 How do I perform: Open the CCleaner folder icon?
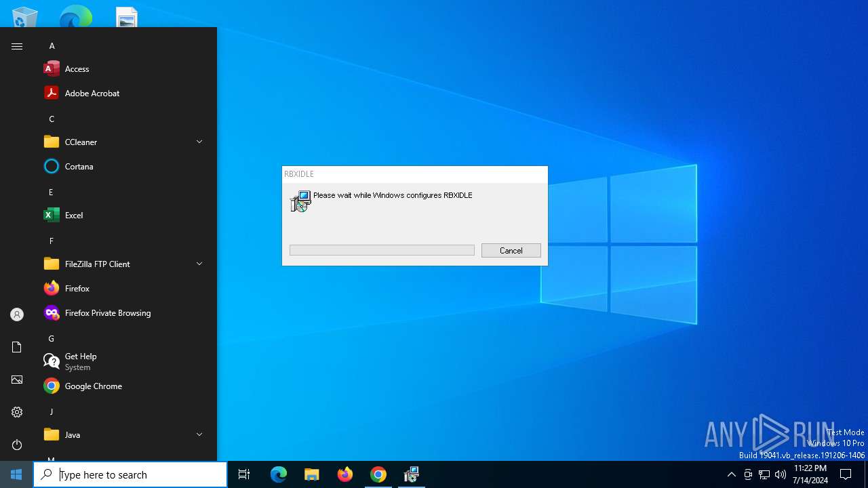click(52, 142)
